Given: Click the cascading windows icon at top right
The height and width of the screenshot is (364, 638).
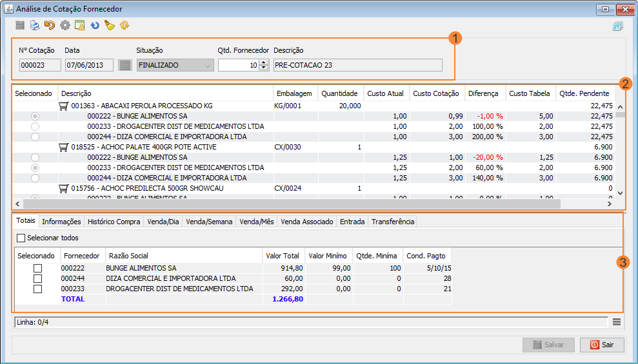Looking at the screenshot, I should click(x=617, y=26).
